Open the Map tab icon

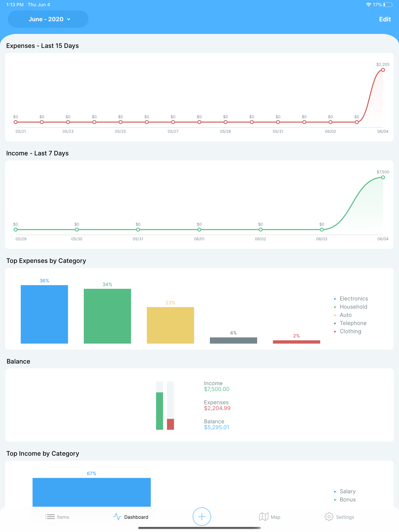click(x=264, y=517)
